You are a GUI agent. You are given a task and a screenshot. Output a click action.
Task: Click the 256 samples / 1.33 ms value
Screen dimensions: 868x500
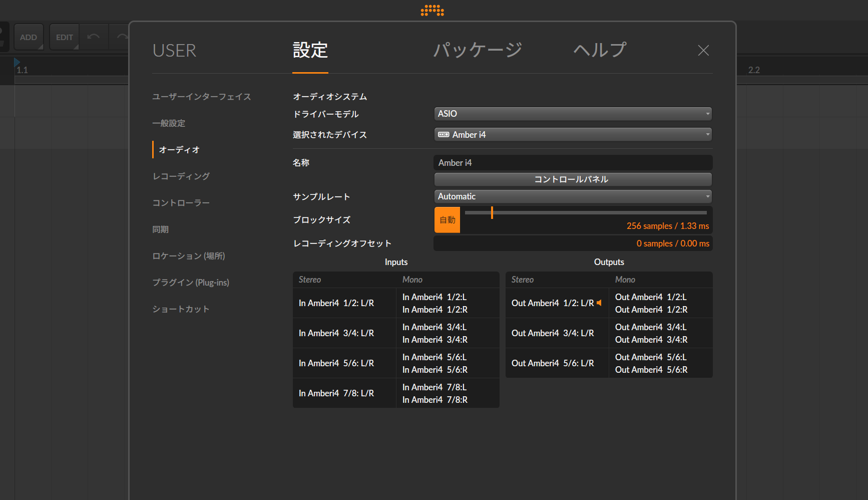(668, 226)
